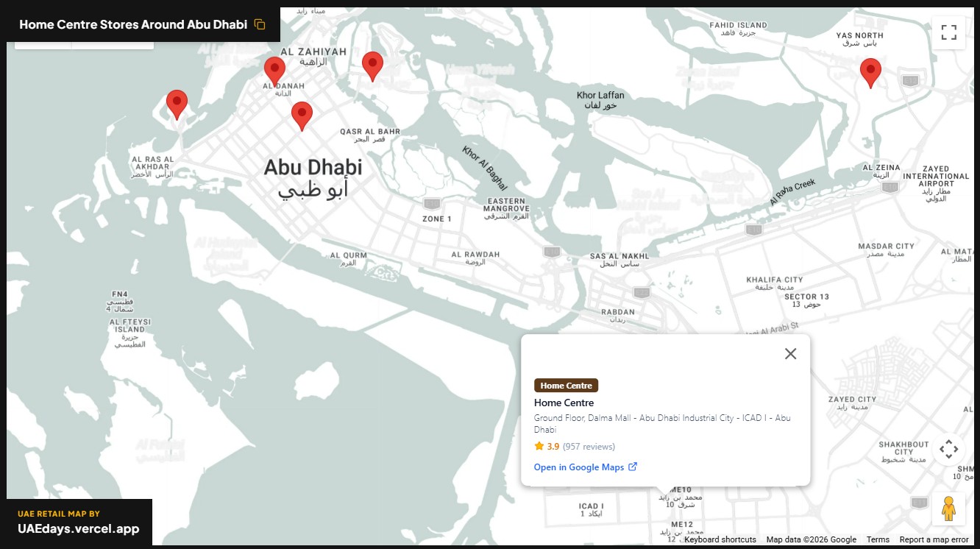980x549 pixels.
Task: Click the ICAD I label
Action: pyautogui.click(x=591, y=510)
